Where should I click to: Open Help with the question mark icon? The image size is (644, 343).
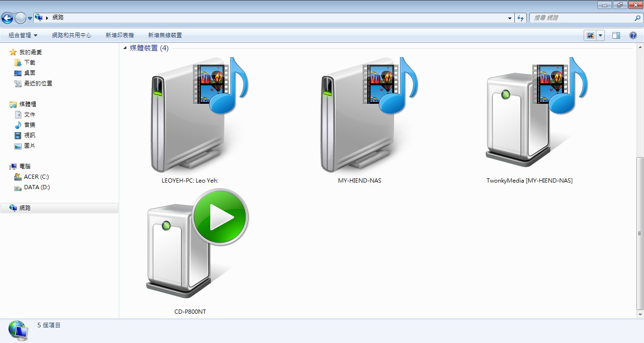coord(633,35)
